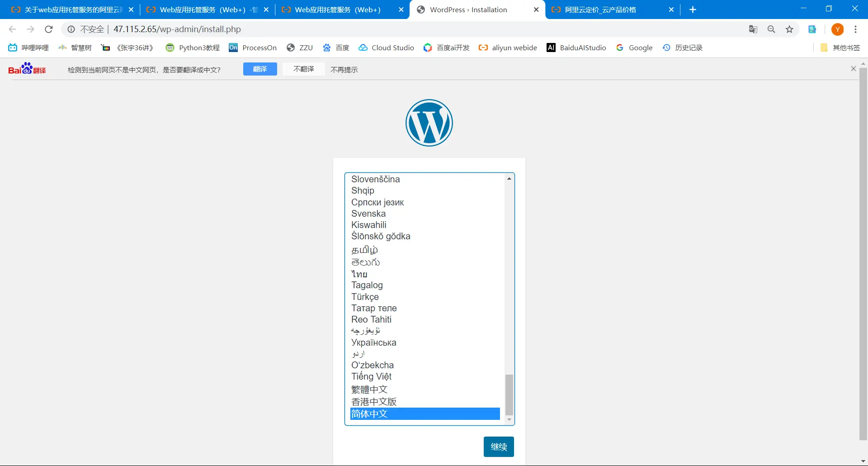Click the language list scrollbar thumb
Image resolution: width=868 pixels, height=466 pixels.
[509, 395]
